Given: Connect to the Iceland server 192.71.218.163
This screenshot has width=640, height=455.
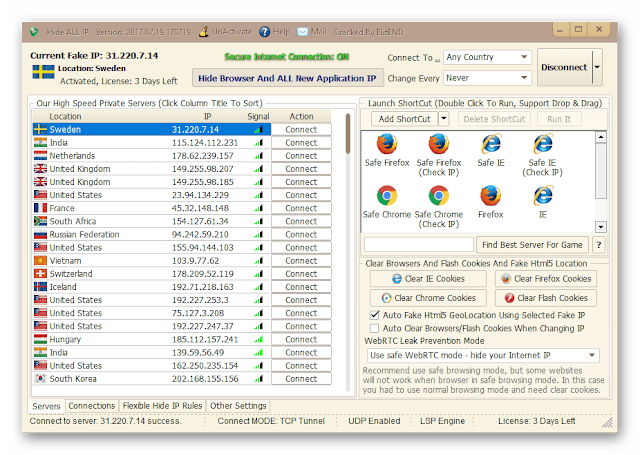Looking at the screenshot, I should click(x=301, y=286).
